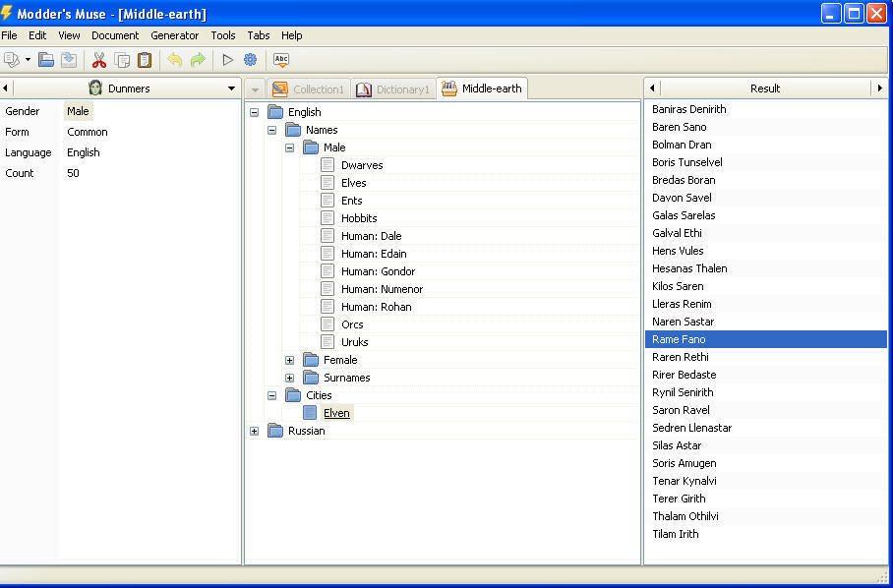Select Human: Edain tree item
The width and height of the screenshot is (893, 588).
pos(374,254)
